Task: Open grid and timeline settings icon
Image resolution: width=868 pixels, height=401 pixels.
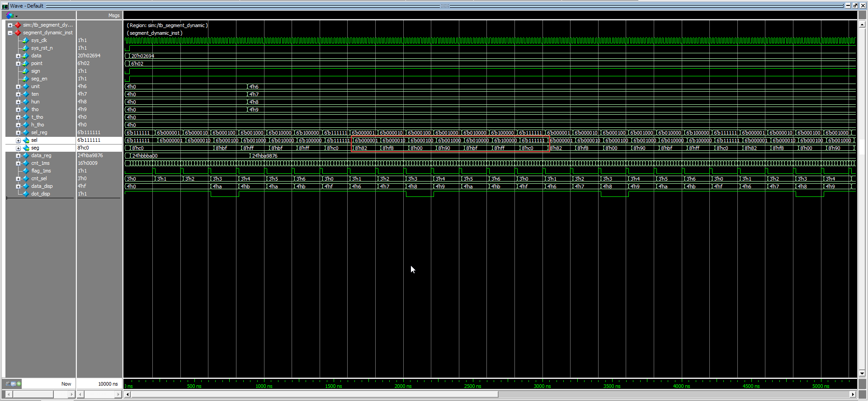Action: (x=13, y=383)
